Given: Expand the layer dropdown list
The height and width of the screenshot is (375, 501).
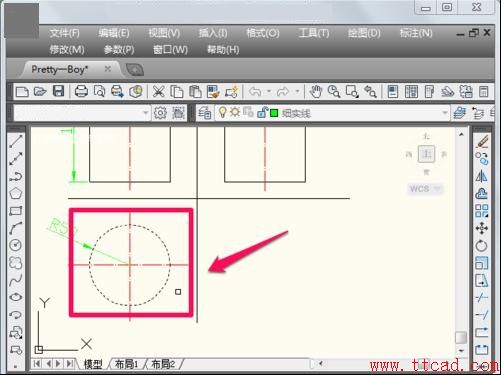Looking at the screenshot, I should (444, 113).
